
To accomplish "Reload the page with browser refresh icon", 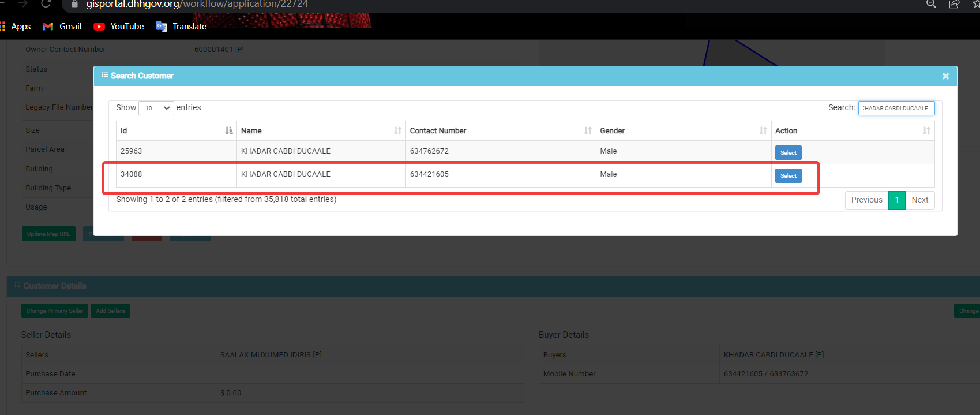I will click(x=46, y=3).
